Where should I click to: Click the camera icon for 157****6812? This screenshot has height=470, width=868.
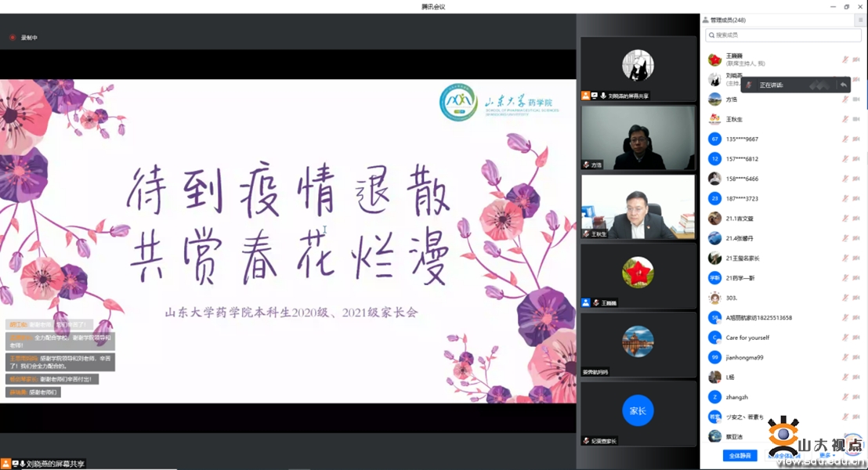[856, 159]
